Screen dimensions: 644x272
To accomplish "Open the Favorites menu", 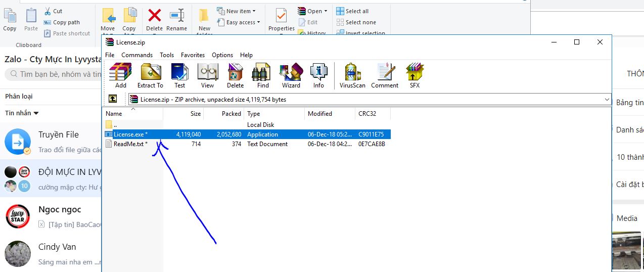I will [193, 55].
